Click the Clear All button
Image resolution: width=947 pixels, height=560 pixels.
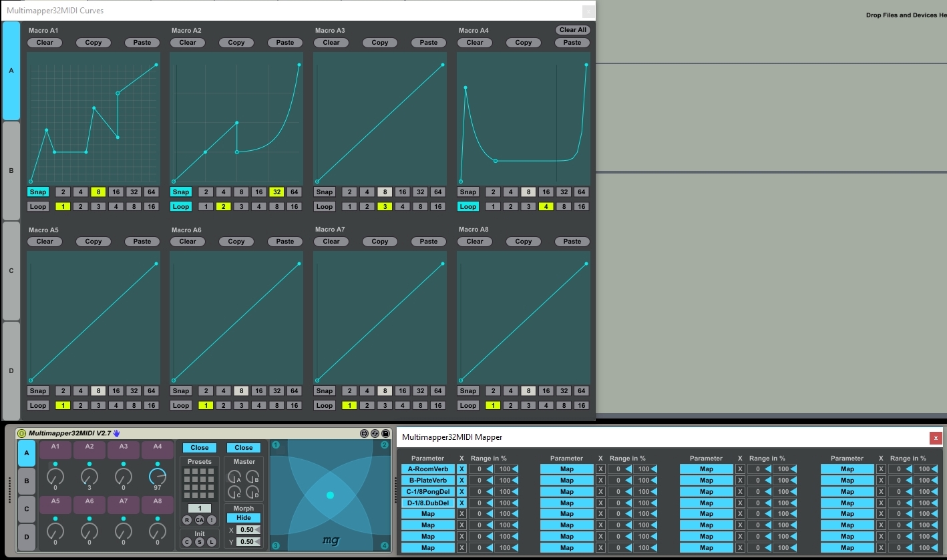click(572, 30)
